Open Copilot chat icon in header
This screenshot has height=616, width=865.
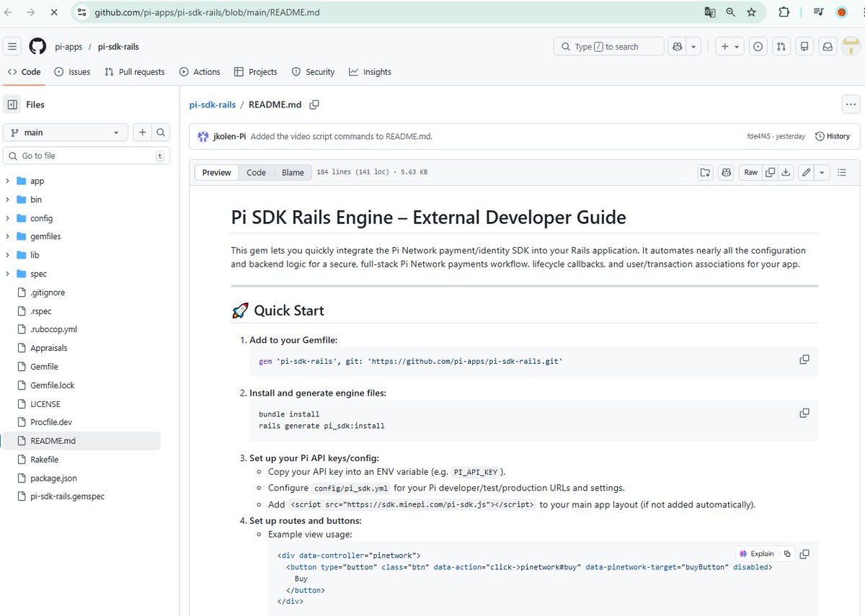(x=677, y=47)
